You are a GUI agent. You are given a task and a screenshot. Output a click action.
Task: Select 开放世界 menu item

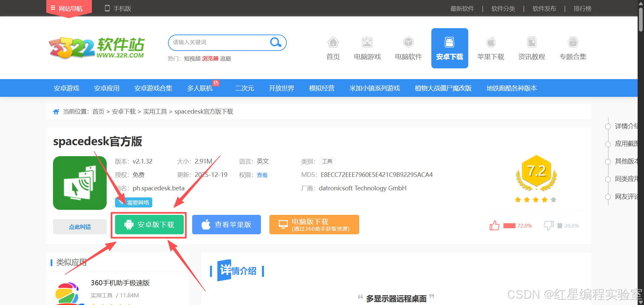point(281,88)
